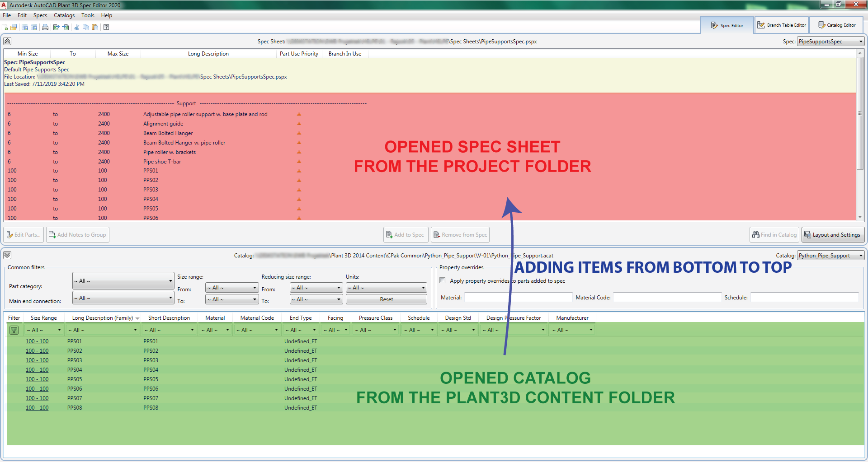
Task: Click the Cut scissors icon
Action: tap(76, 27)
